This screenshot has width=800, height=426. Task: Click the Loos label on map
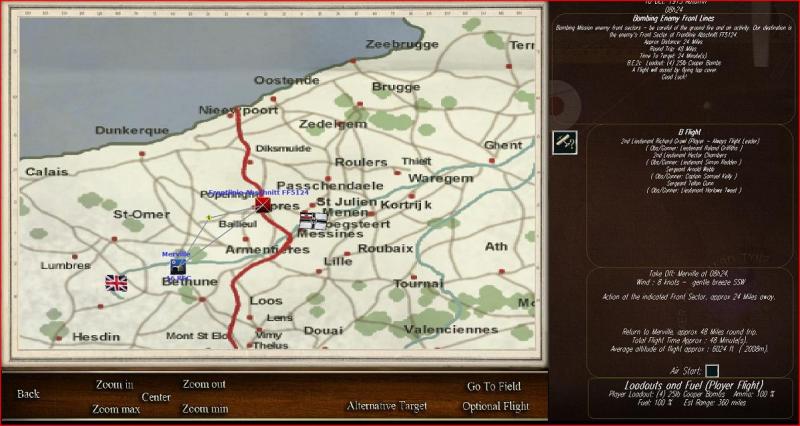266,301
